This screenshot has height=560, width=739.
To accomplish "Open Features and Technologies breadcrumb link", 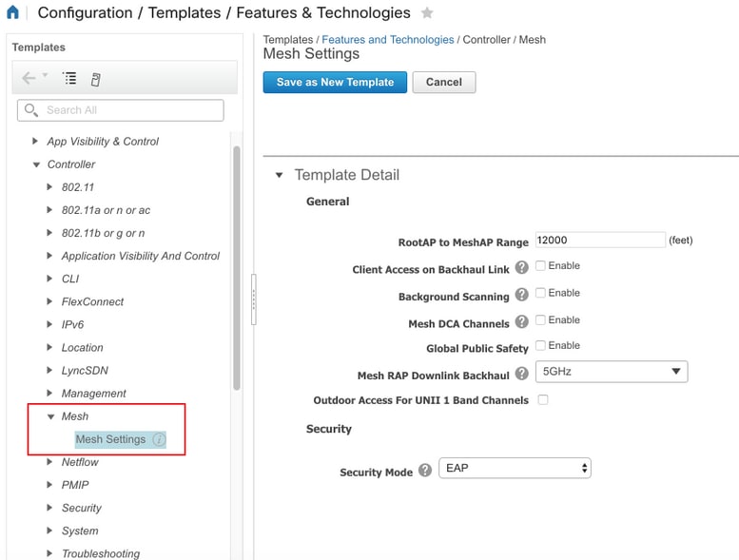I will coord(387,40).
